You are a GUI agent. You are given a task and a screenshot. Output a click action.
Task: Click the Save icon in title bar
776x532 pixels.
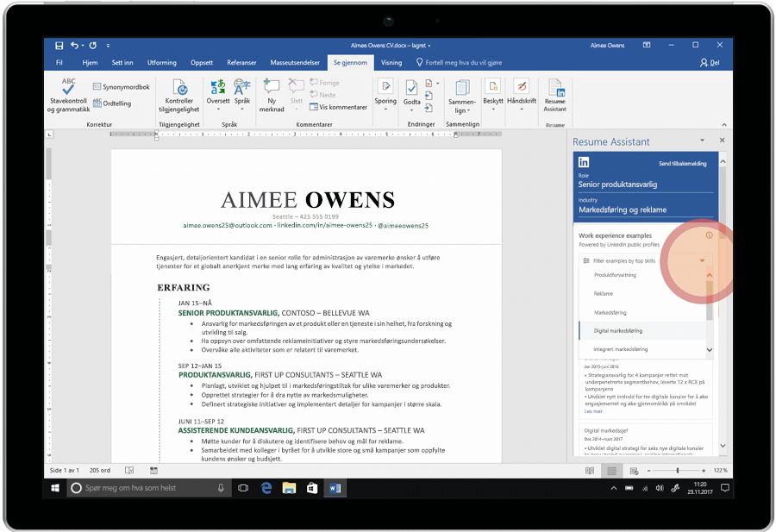pos(59,45)
